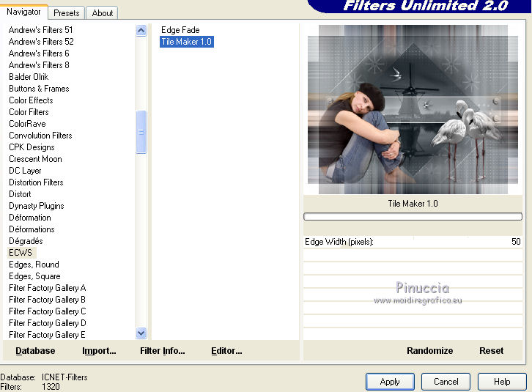Choose the Edge Fade filter
The width and height of the screenshot is (532, 392).
180,30
